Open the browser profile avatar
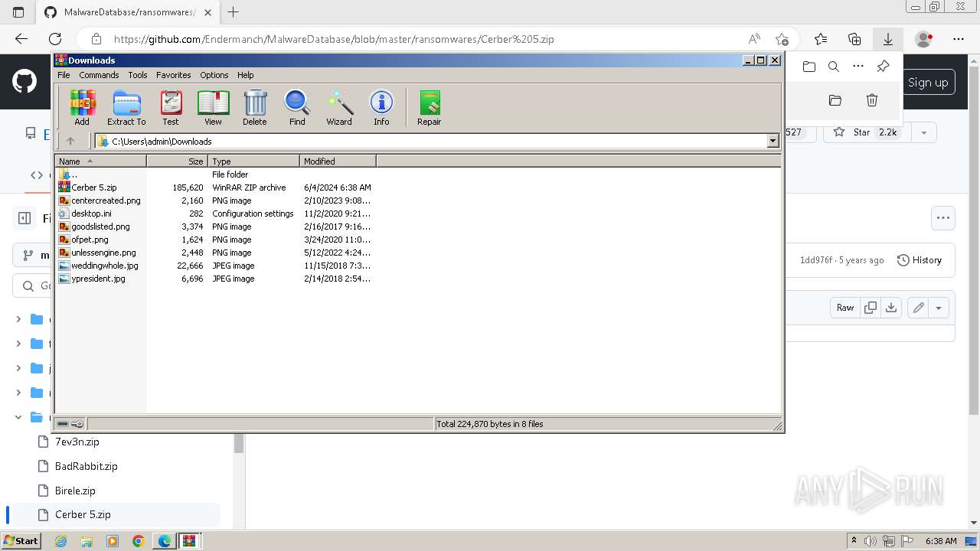The height and width of the screenshot is (551, 980). point(924,39)
